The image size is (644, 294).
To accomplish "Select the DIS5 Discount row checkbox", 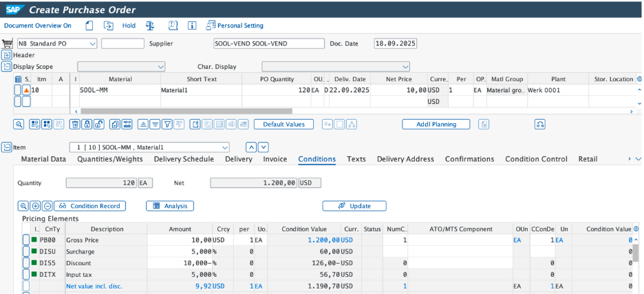I will (x=26, y=262).
